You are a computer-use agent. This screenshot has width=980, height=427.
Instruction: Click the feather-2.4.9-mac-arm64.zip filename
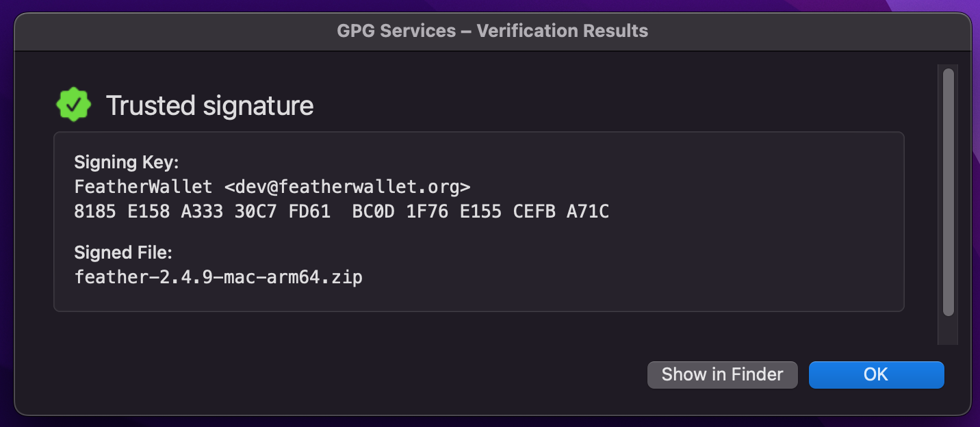coord(218,277)
